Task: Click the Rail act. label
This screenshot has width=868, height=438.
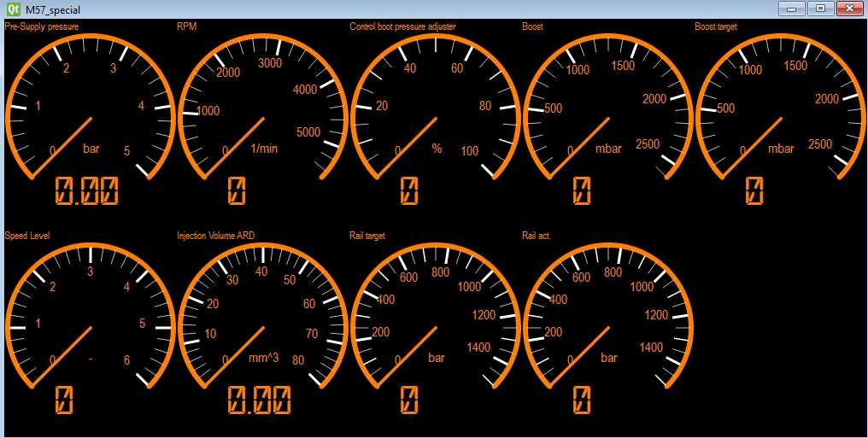Action: pos(537,236)
